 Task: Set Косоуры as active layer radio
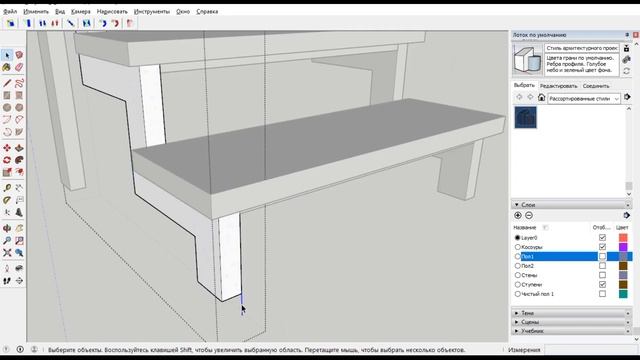pyautogui.click(x=518, y=247)
